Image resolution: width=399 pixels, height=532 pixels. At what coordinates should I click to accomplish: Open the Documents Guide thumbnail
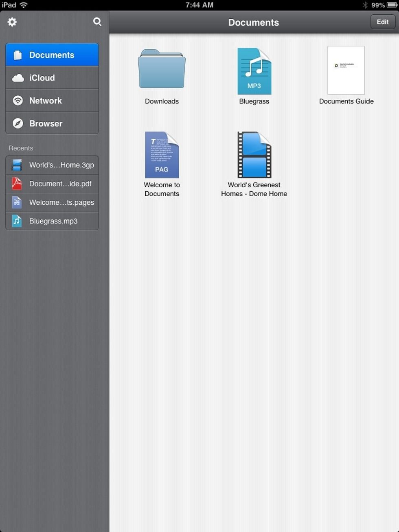pos(346,70)
